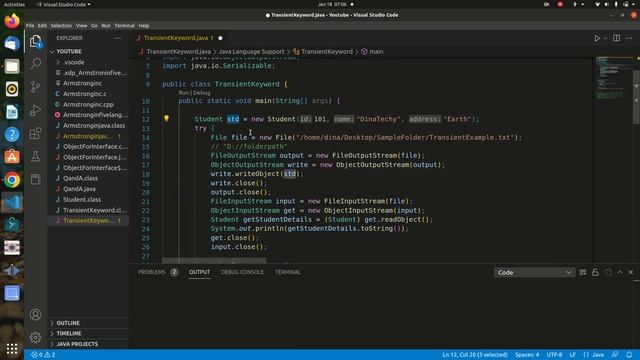The image size is (640, 360).
Task: Click the editor horizontal scrollbar
Action: point(214,260)
